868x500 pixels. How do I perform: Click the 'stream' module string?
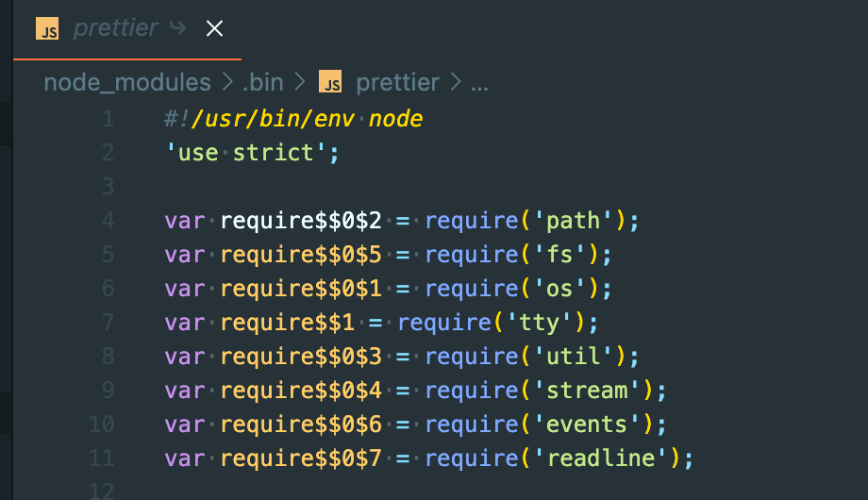point(587,391)
